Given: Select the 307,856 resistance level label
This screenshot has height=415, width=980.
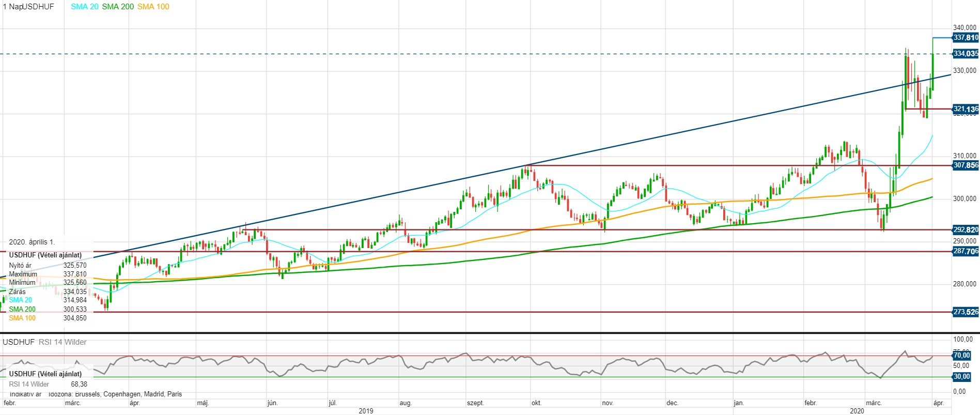Looking at the screenshot, I should (966, 165).
